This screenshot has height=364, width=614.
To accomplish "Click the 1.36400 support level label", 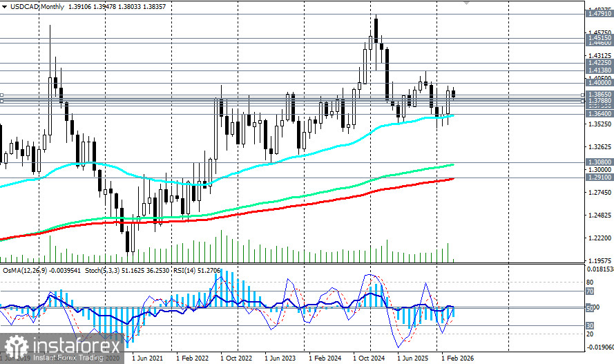I will 598,113.
